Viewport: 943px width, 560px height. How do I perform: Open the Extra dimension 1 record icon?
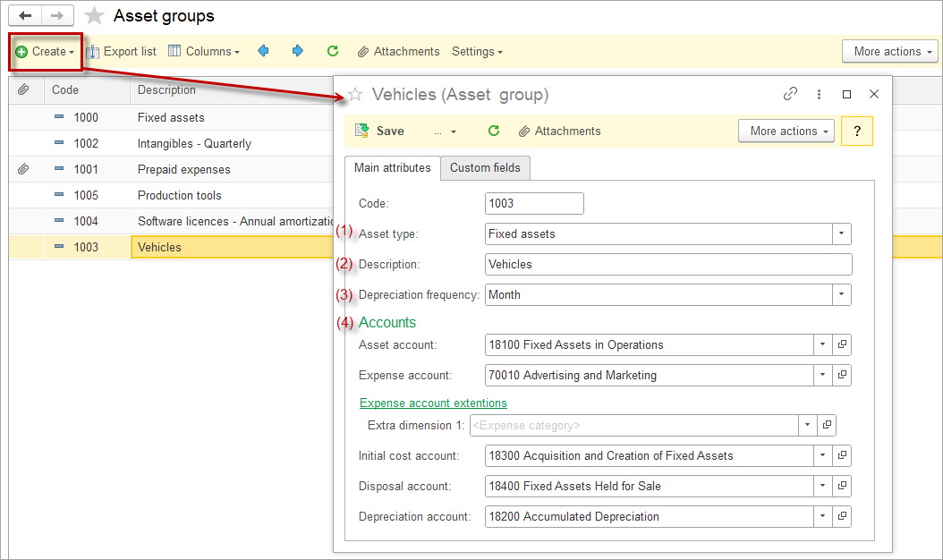pos(827,425)
